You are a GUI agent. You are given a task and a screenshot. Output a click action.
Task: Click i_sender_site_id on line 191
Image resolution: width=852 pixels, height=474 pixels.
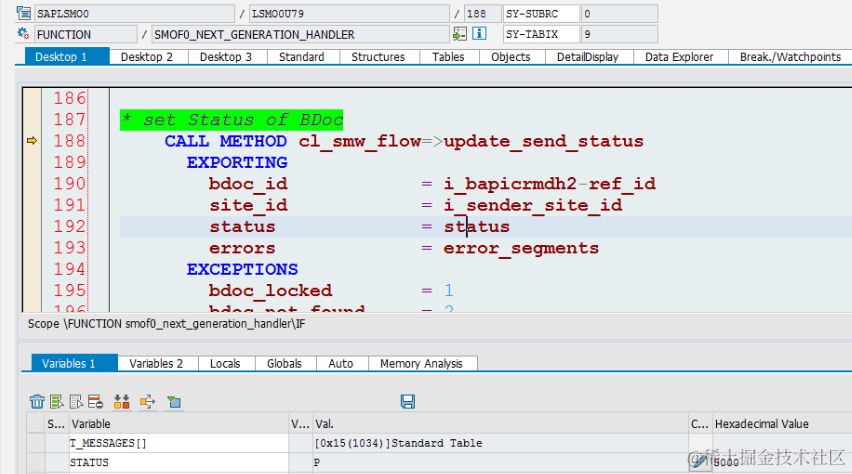point(532,205)
